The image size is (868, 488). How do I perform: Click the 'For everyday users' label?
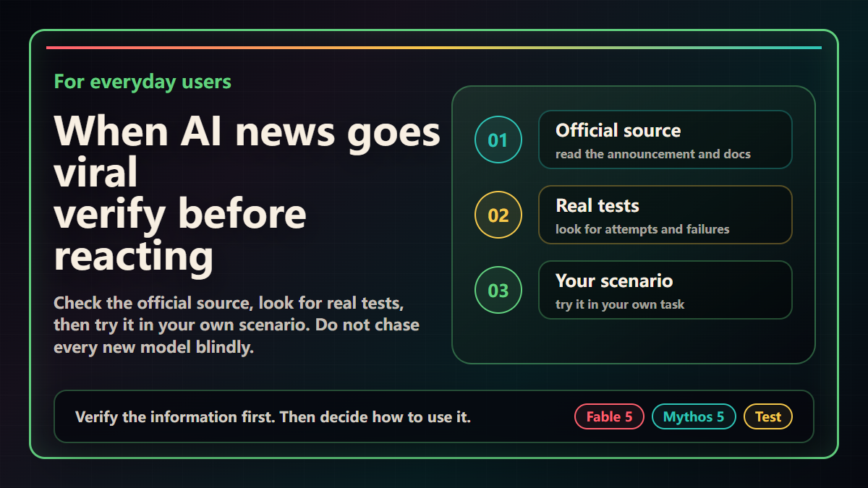tap(142, 81)
